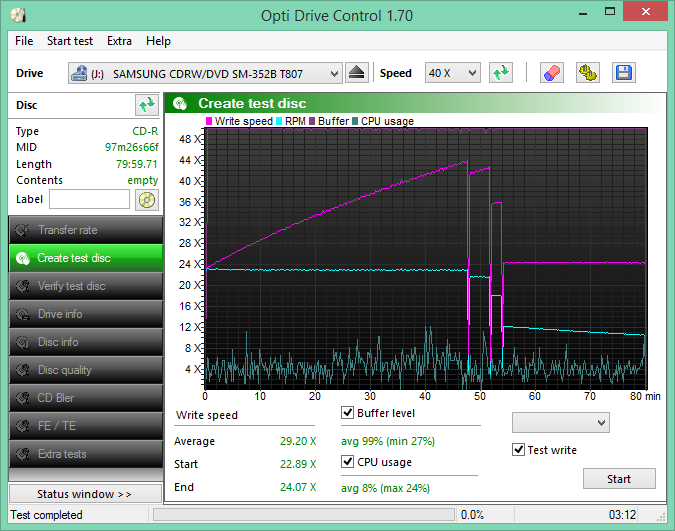Erase the disc with the eraser icon
Screen dimensions: 675x531
(x=552, y=73)
